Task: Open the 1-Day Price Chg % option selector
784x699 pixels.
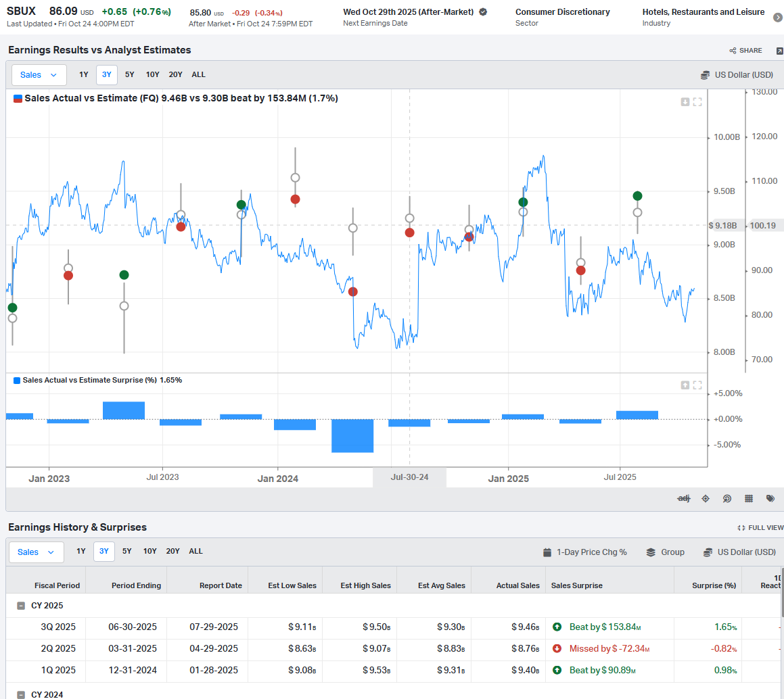Action: pyautogui.click(x=585, y=552)
